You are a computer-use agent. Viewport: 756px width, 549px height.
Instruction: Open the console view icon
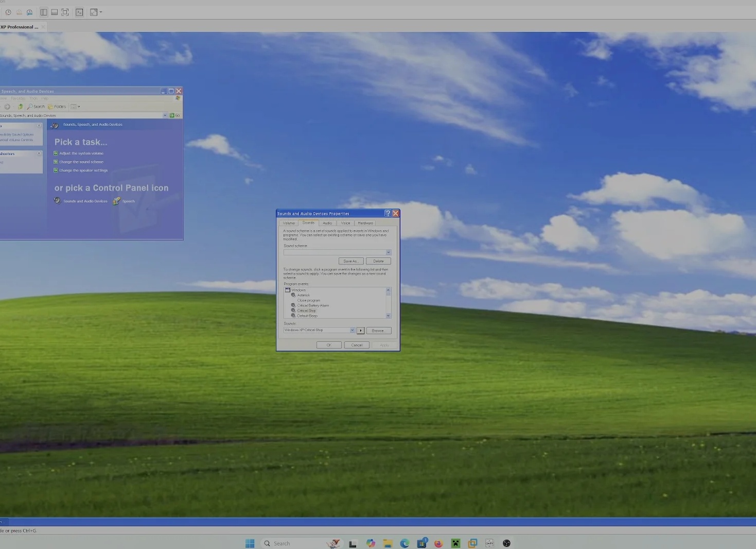(x=79, y=12)
